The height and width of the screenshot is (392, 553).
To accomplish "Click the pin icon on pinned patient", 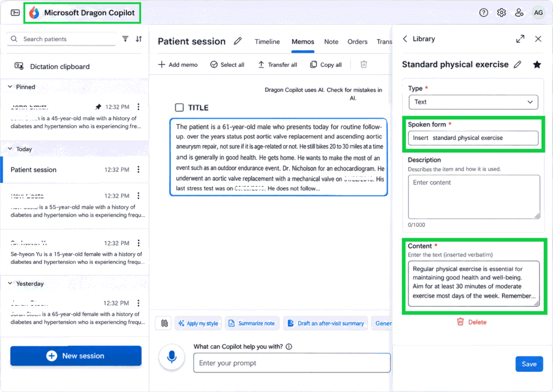I will click(98, 106).
